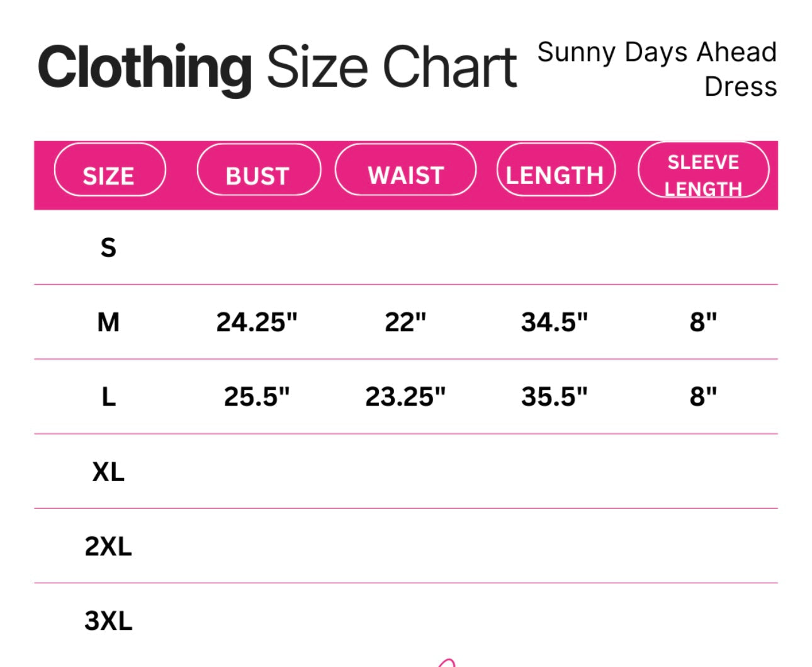The height and width of the screenshot is (667, 812).
Task: Click the Clothing Size Chart title
Action: pyautogui.click(x=277, y=67)
